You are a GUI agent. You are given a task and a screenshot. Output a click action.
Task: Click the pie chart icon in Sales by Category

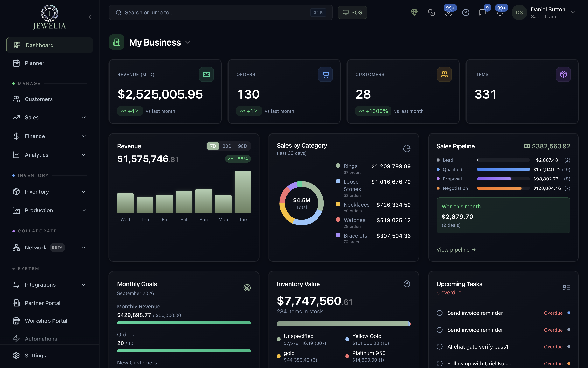coord(407,149)
